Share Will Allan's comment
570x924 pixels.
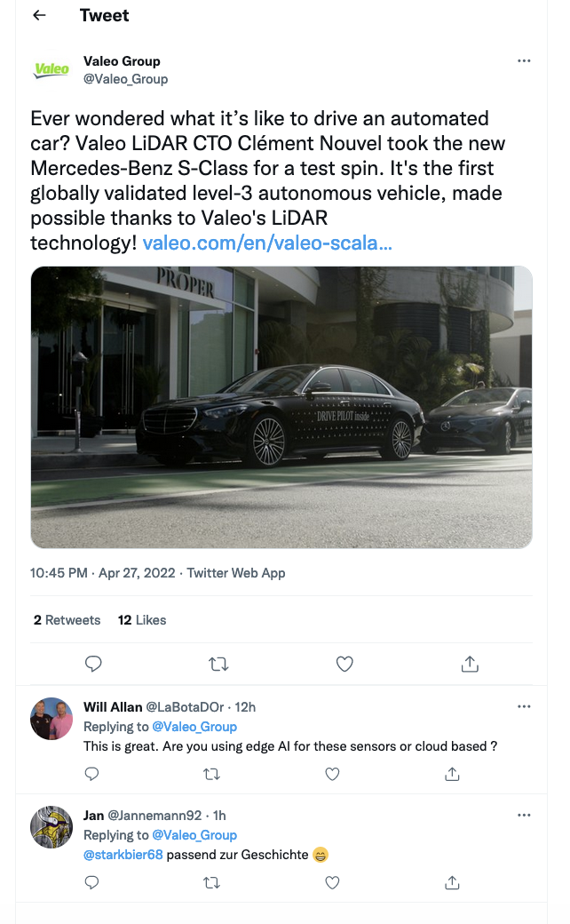(452, 774)
